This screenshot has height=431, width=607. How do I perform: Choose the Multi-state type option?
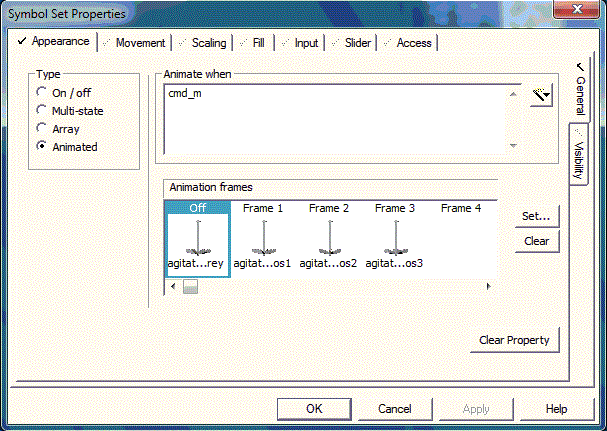[x=42, y=110]
